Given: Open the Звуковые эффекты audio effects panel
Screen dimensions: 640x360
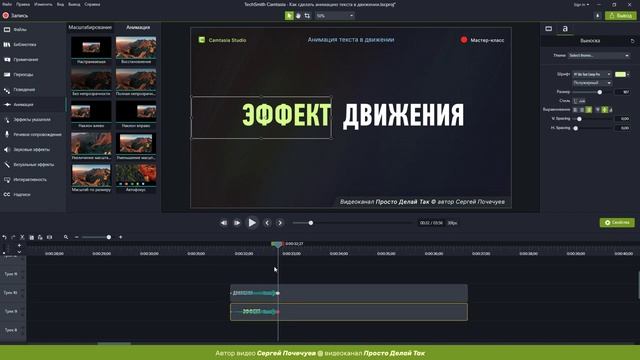Looking at the screenshot, I should pyautogui.click(x=33, y=150).
